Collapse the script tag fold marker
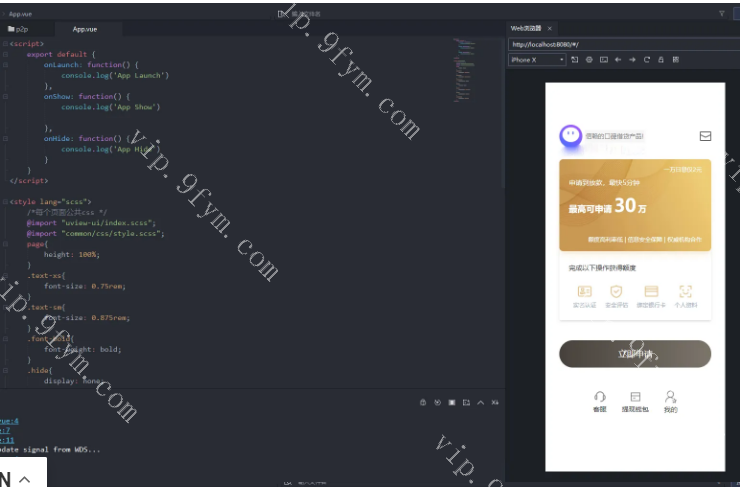 click(x=5, y=44)
